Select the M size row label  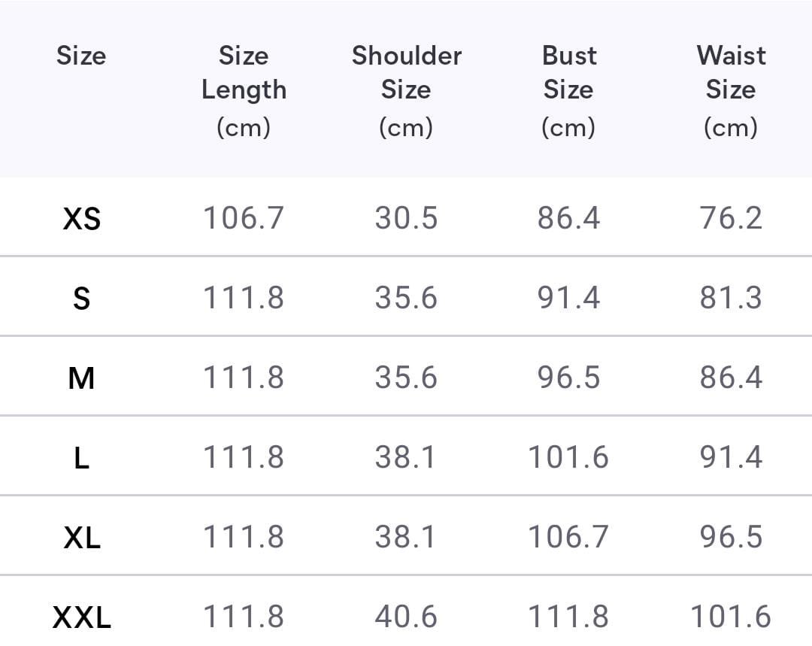(x=81, y=378)
